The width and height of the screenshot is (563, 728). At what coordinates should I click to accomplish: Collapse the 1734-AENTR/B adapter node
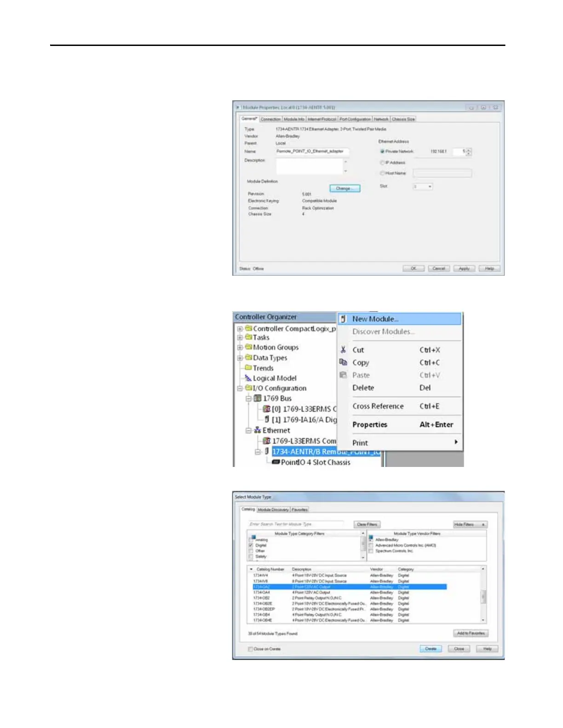[258, 452]
